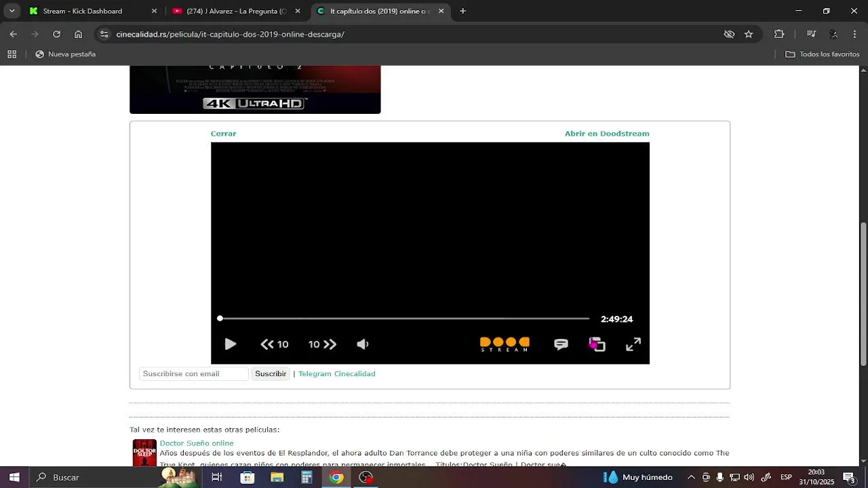Play the Doodstream video
Viewport: 868px width, 488px height.
[231, 344]
